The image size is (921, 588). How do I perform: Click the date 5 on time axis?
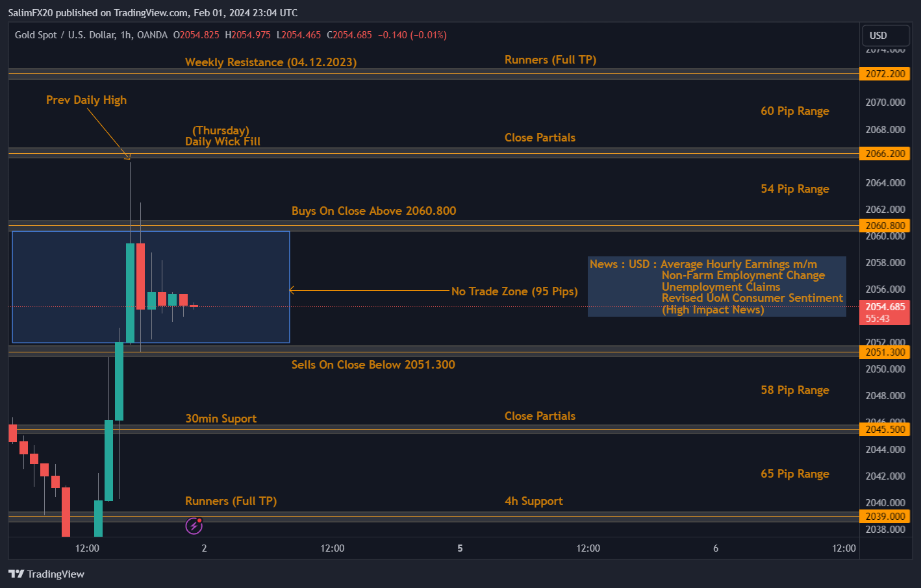(460, 548)
